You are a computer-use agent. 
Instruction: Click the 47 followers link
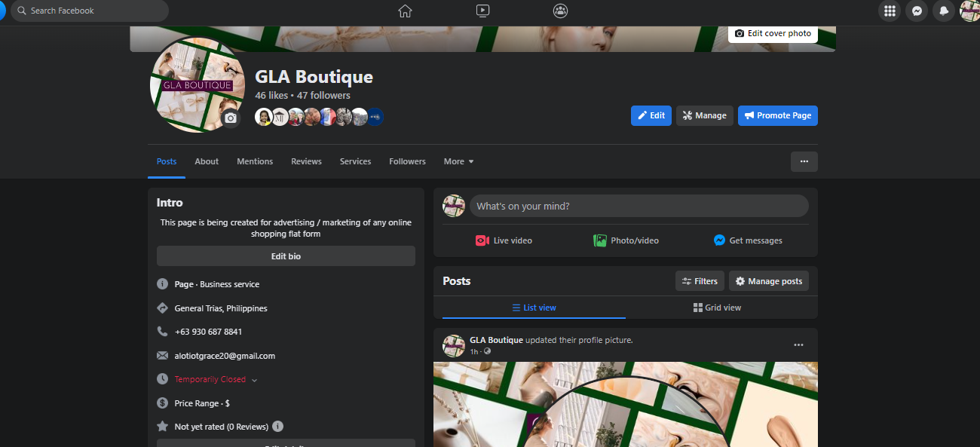(x=323, y=96)
